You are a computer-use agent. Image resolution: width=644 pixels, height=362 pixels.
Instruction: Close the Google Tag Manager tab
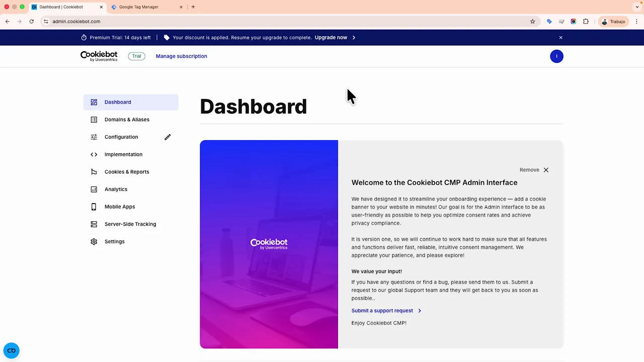181,7
